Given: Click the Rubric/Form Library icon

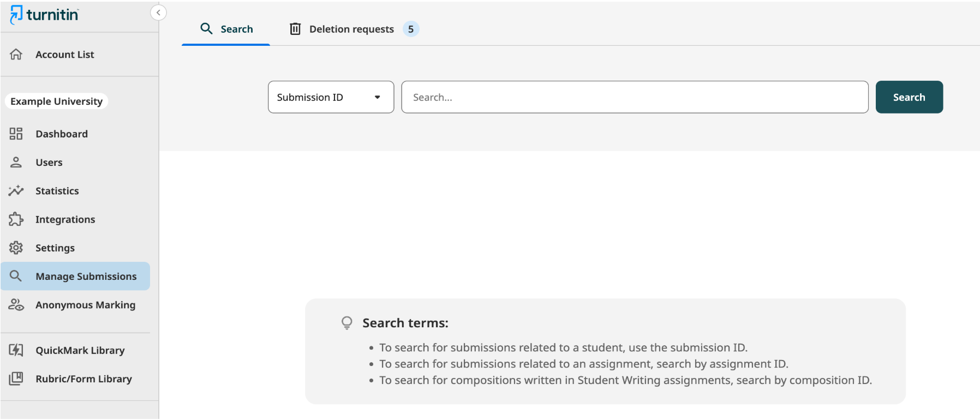Looking at the screenshot, I should (x=16, y=379).
